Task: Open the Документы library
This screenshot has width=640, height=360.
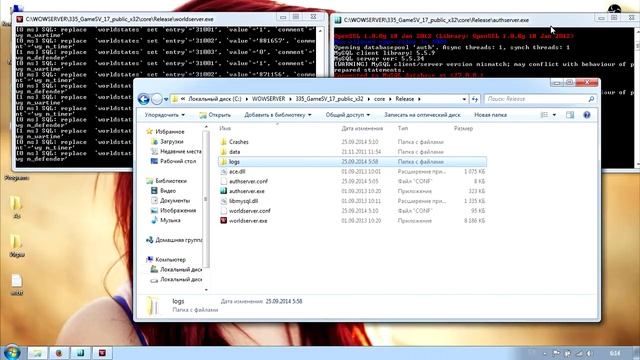Action: coord(175,200)
